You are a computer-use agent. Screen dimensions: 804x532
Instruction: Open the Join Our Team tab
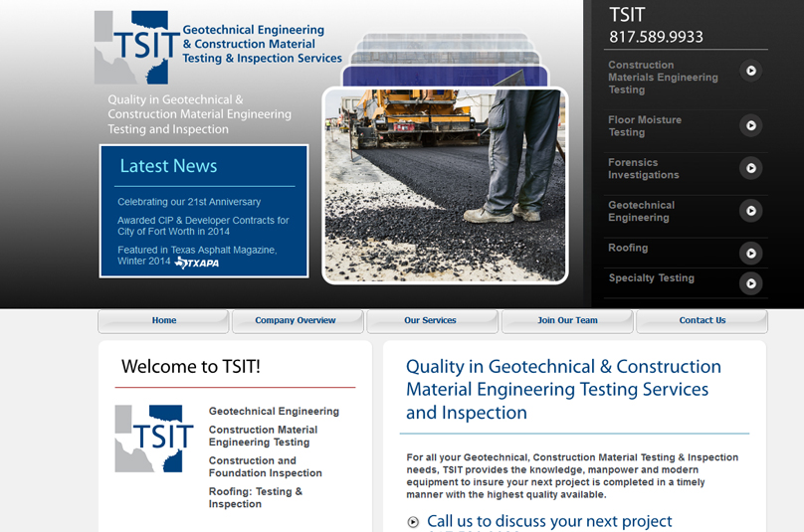click(567, 321)
